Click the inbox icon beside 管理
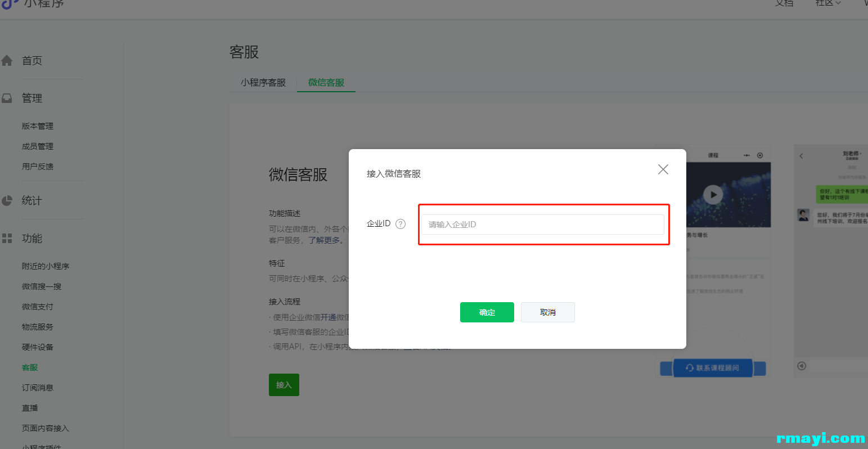 click(x=7, y=98)
